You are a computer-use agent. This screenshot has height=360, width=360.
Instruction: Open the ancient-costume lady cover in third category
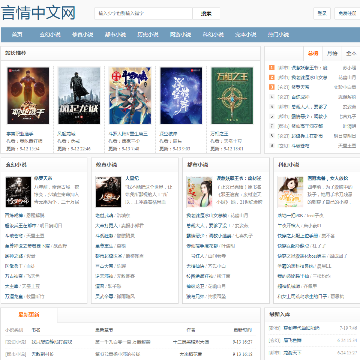tap(199, 192)
